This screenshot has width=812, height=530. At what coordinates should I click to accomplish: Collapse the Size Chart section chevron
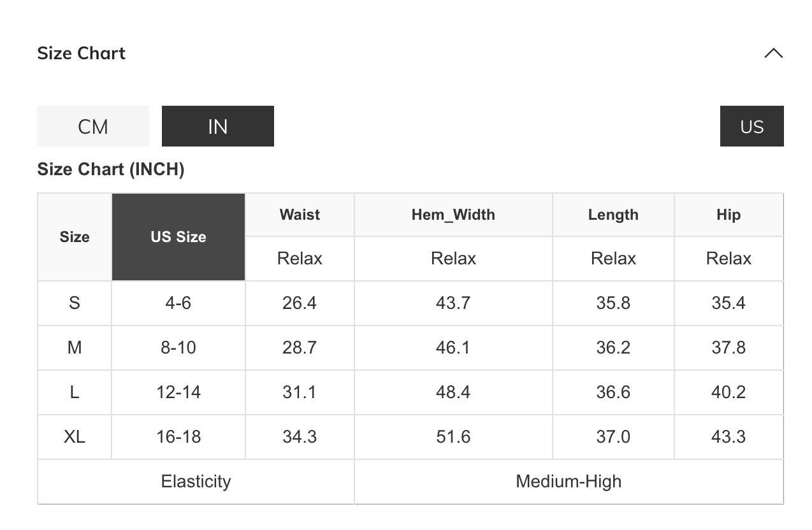[x=773, y=54]
